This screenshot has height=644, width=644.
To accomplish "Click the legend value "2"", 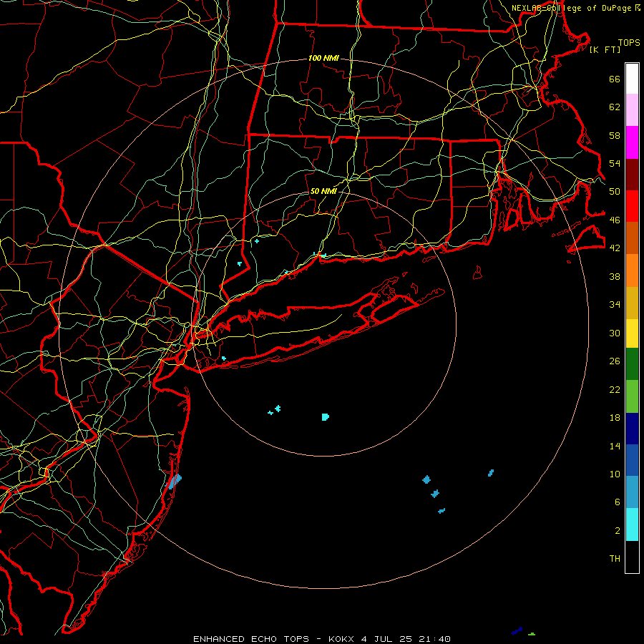I will point(618,531).
